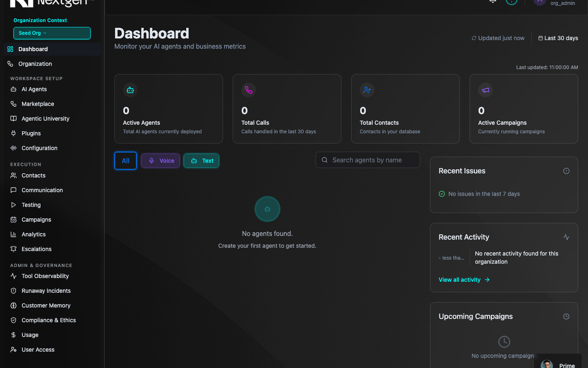Click the Usage dollar sign icon
The height and width of the screenshot is (368, 588).
pyautogui.click(x=13, y=335)
